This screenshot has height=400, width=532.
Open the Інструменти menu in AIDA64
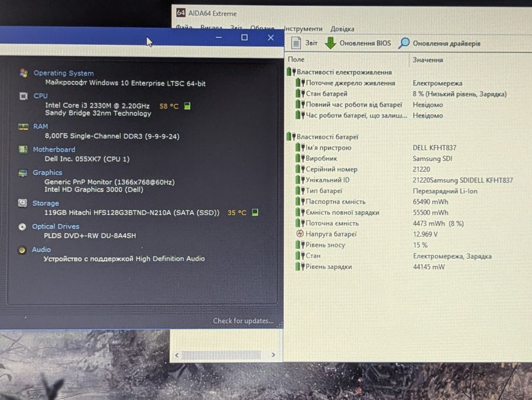click(x=303, y=29)
